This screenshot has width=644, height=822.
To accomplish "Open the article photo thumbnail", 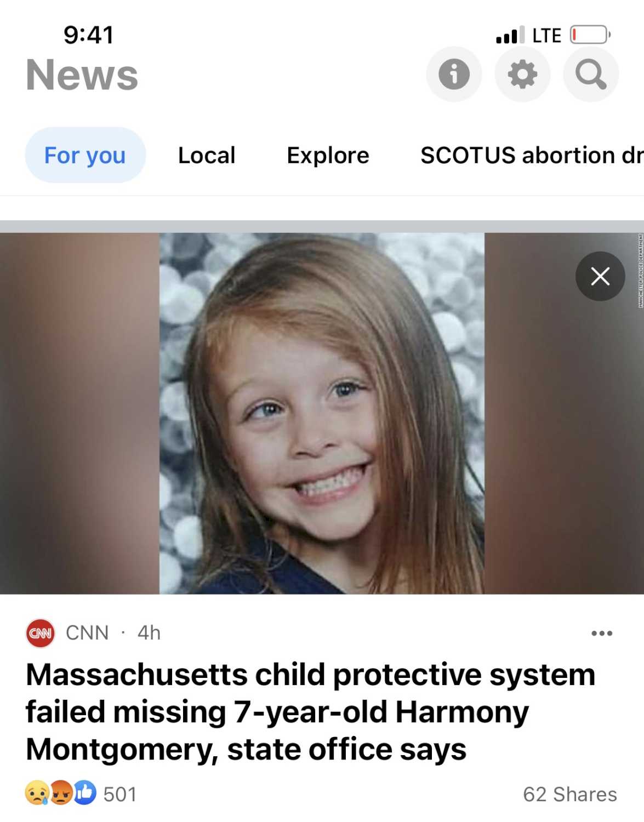I will [x=322, y=413].
